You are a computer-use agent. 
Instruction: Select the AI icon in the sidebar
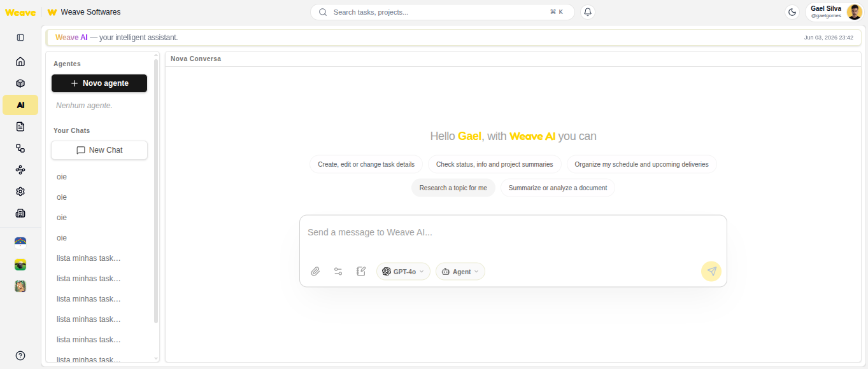(x=20, y=105)
